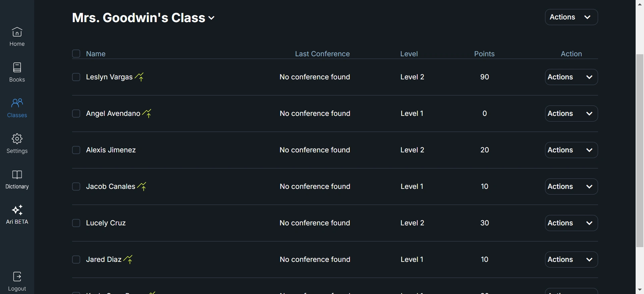Viewport: 644px width, 294px height.
Task: Go to Books in sidebar
Action: coord(17,68)
